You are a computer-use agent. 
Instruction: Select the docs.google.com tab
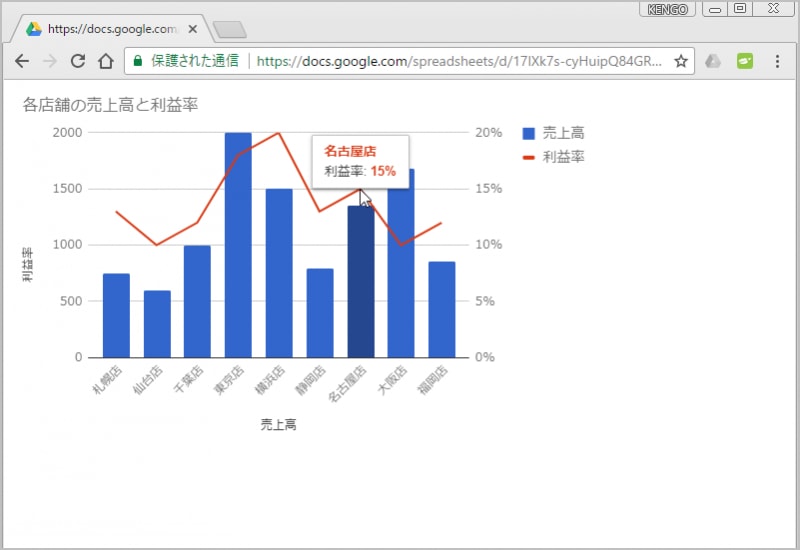[x=110, y=29]
